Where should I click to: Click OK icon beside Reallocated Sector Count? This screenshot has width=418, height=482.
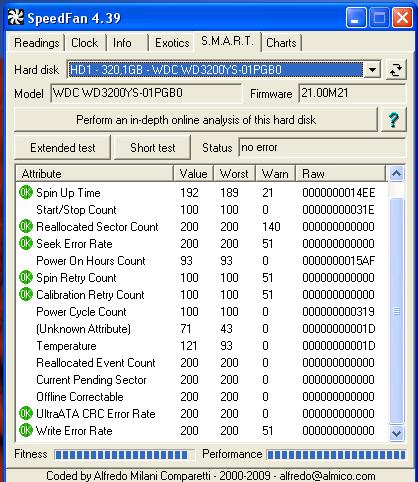coord(26,226)
